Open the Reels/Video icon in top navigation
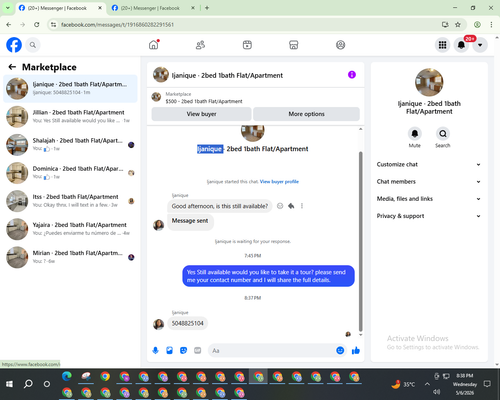Viewport: 500px width, 400px height. (x=247, y=45)
